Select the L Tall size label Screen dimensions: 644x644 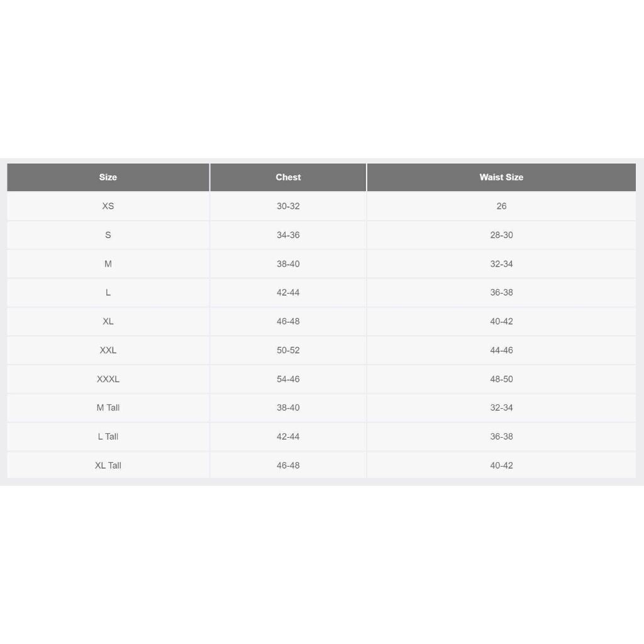[108, 436]
